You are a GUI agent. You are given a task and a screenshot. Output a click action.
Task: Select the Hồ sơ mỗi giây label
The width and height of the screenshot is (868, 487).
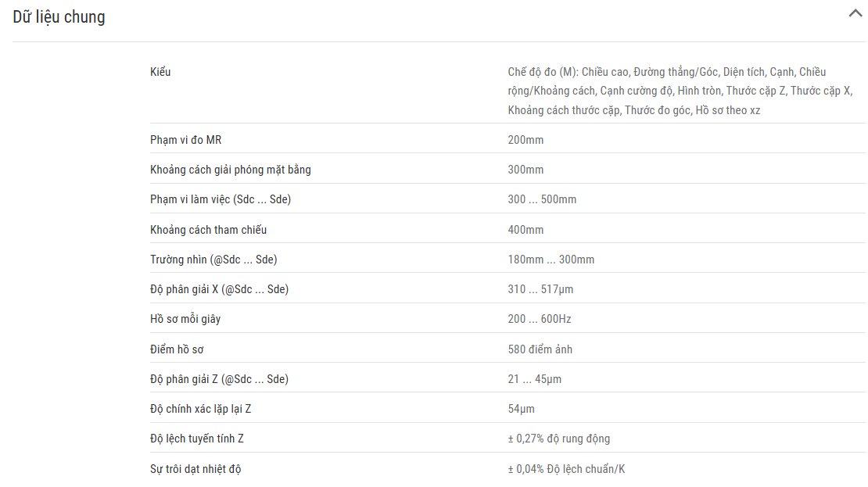(x=185, y=319)
